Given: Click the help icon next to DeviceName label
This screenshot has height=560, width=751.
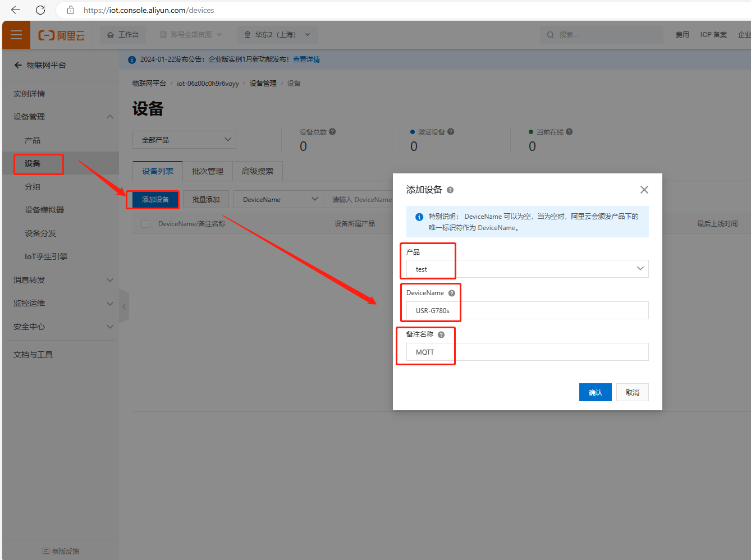Looking at the screenshot, I should click(x=452, y=293).
